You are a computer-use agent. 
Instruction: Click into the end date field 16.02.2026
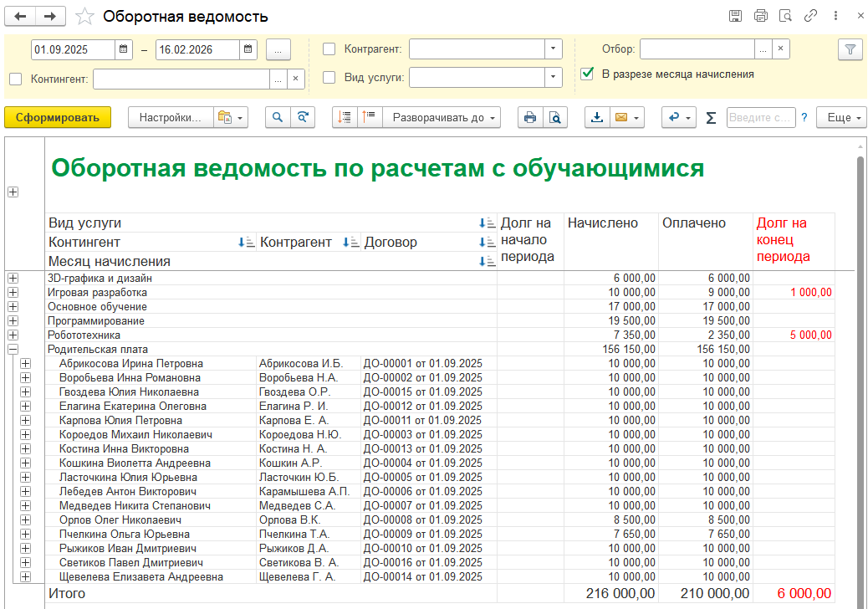point(197,49)
